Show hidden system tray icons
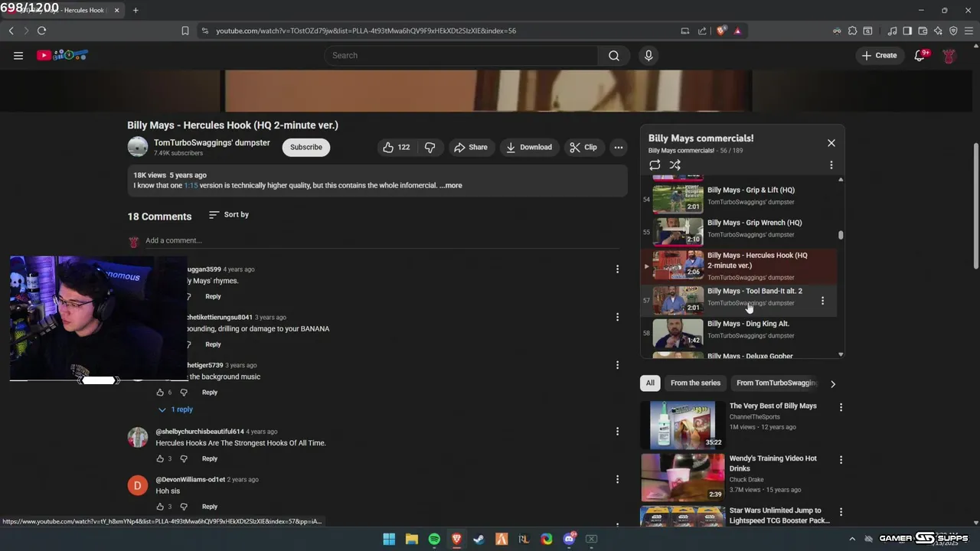 [x=852, y=539]
